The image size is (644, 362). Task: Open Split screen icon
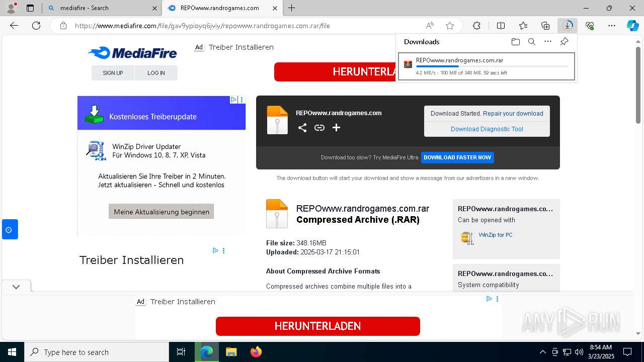coord(501,26)
